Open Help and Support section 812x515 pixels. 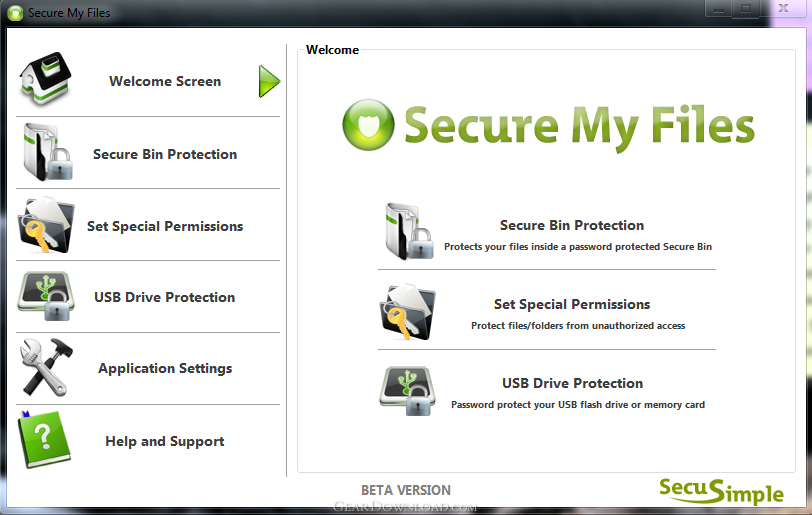[165, 441]
